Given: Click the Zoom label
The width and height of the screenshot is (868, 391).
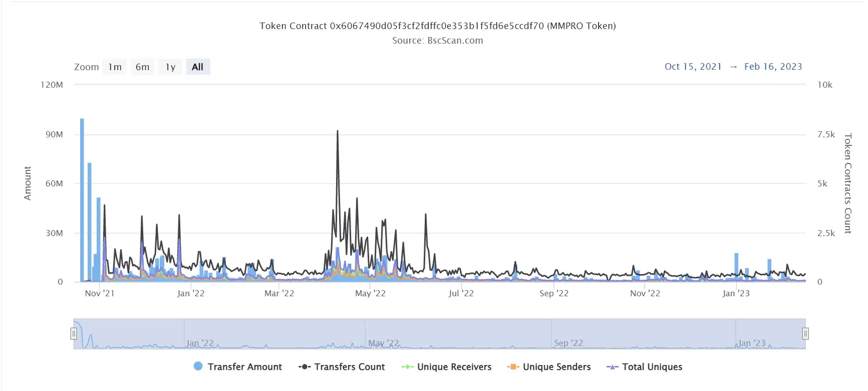Looking at the screenshot, I should [x=87, y=67].
